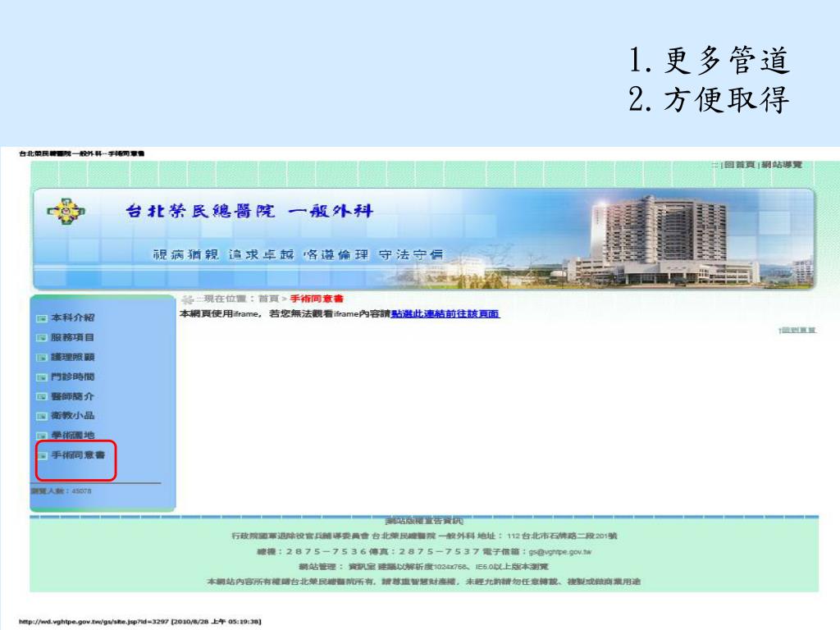
Task: Click the icon beside 服務項目
Action: [42, 337]
